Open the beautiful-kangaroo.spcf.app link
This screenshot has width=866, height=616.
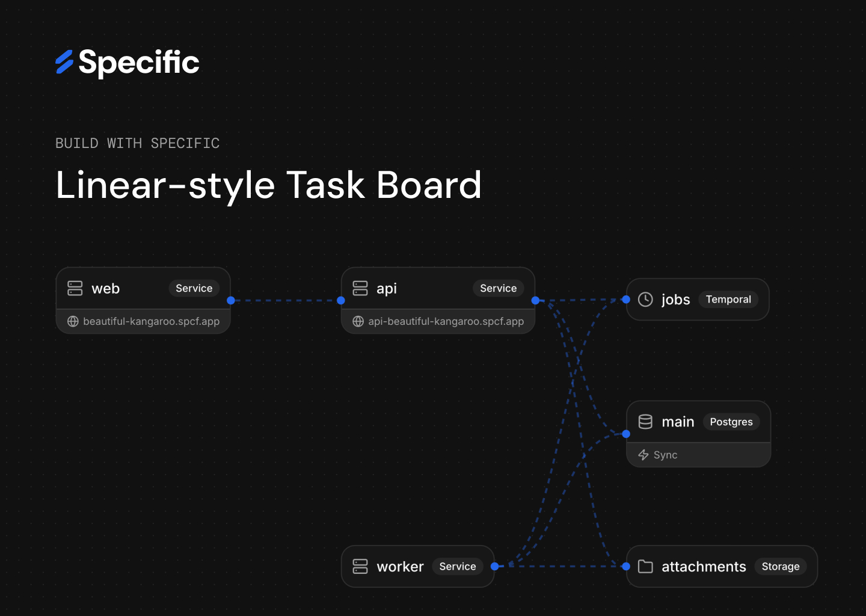151,321
